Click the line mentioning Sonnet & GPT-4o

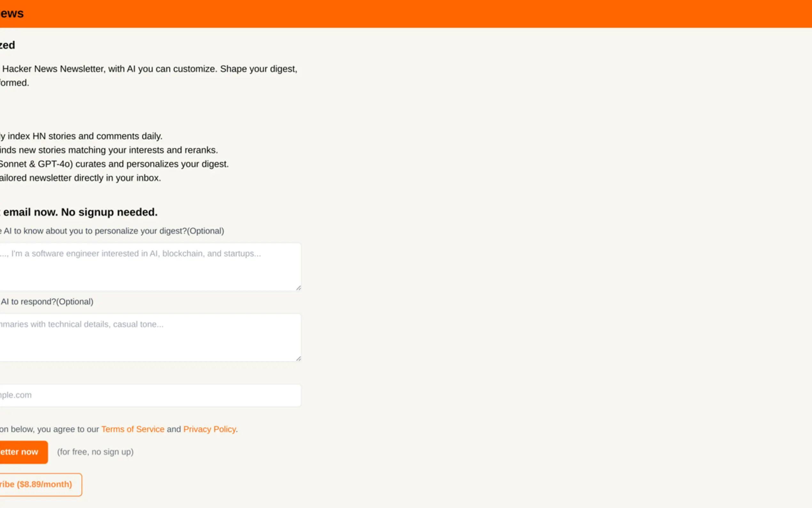pos(114,164)
